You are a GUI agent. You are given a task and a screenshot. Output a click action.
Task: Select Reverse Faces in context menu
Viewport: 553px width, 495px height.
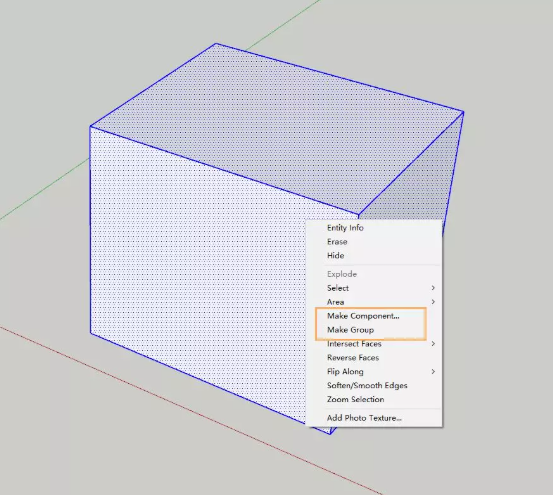[374, 358]
